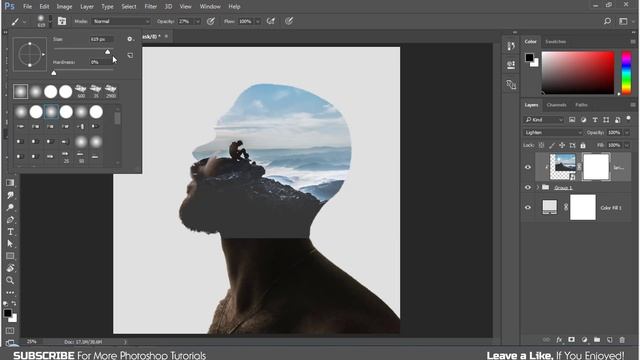Open layer Opacity dropdown arrow
The image size is (640, 360).
pyautogui.click(x=627, y=133)
